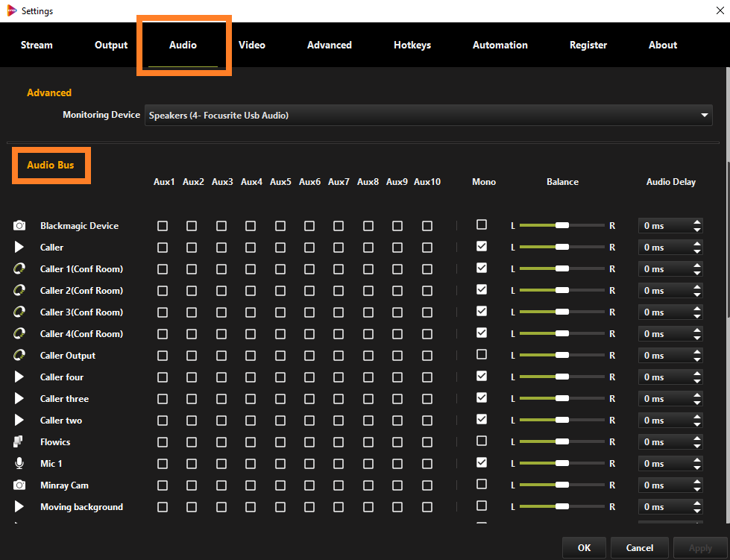Image resolution: width=730 pixels, height=560 pixels.
Task: Open the Automation tab
Action: (500, 45)
